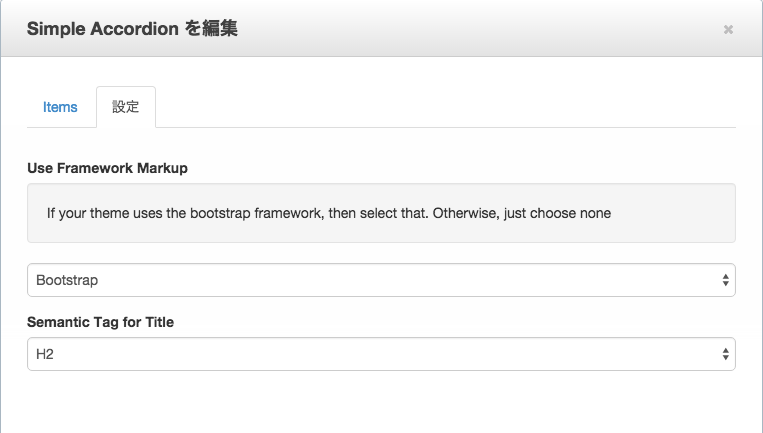
Task: Click the word Bootstrap inside the select field
Action: (x=67, y=280)
